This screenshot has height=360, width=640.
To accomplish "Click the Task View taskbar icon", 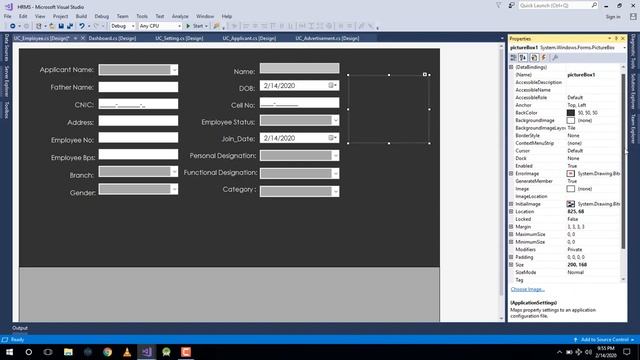I will [48, 352].
